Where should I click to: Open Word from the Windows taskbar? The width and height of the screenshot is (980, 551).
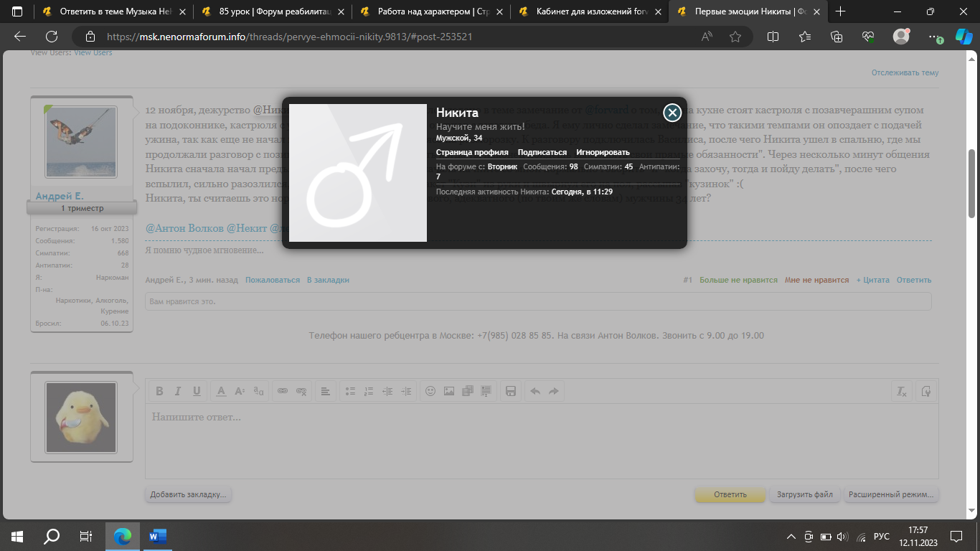coord(157,536)
